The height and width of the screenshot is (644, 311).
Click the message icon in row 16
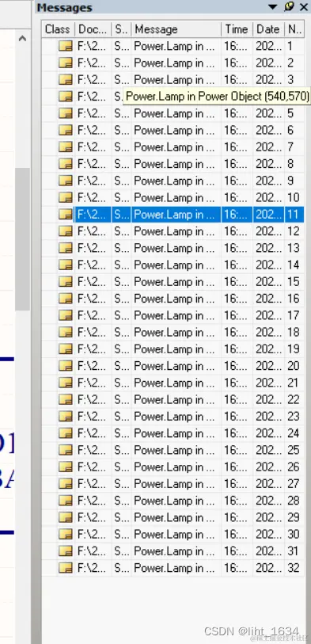(x=66, y=299)
